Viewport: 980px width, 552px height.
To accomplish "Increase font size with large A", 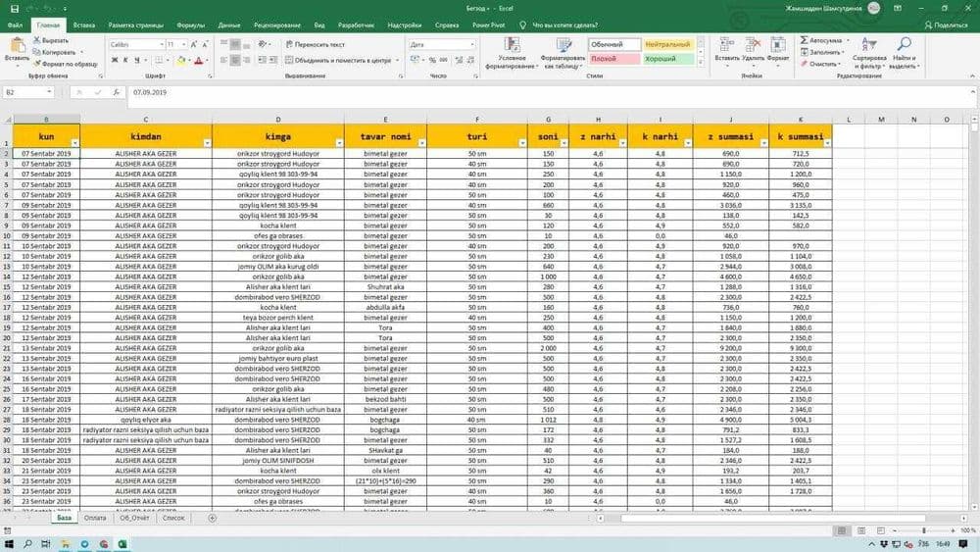I will point(194,44).
